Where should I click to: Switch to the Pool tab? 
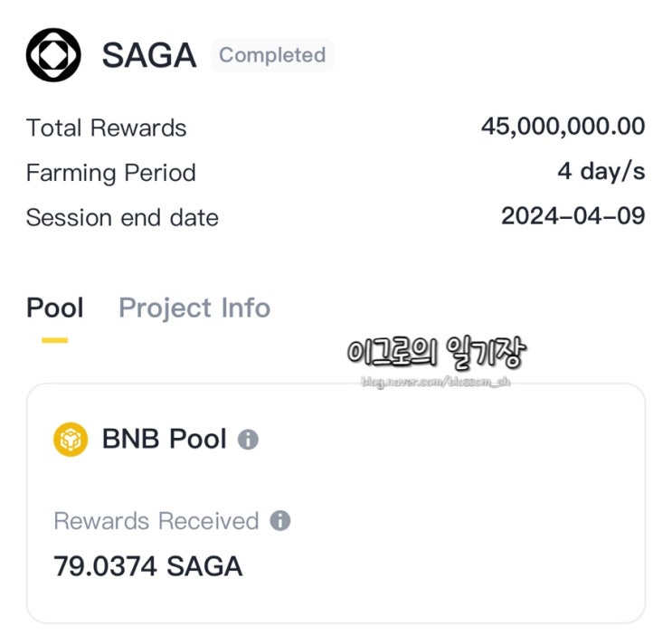click(54, 308)
